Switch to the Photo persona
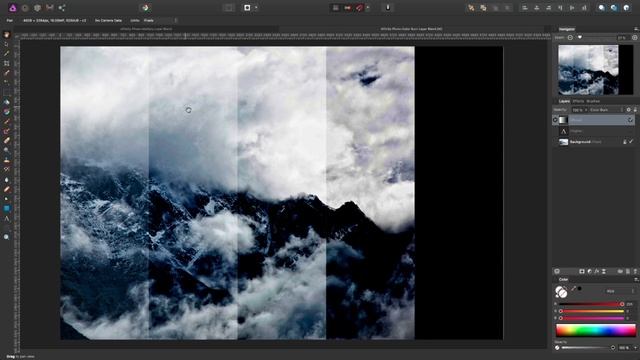The image size is (640, 360). click(x=13, y=8)
